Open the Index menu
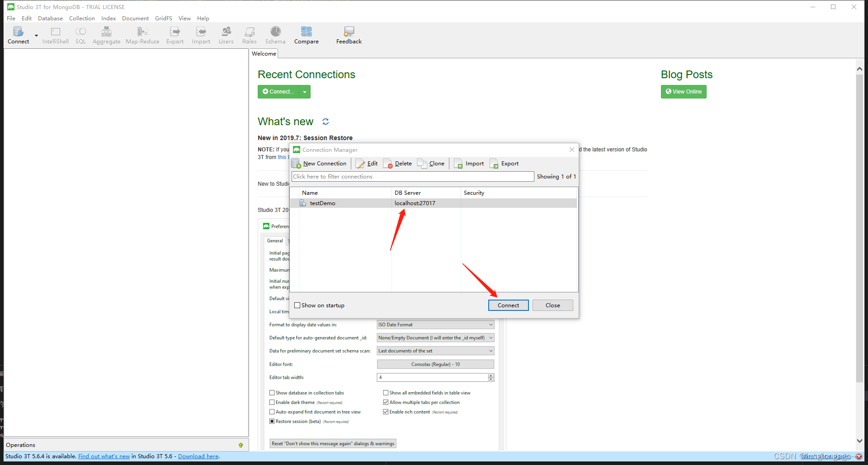 [108, 19]
